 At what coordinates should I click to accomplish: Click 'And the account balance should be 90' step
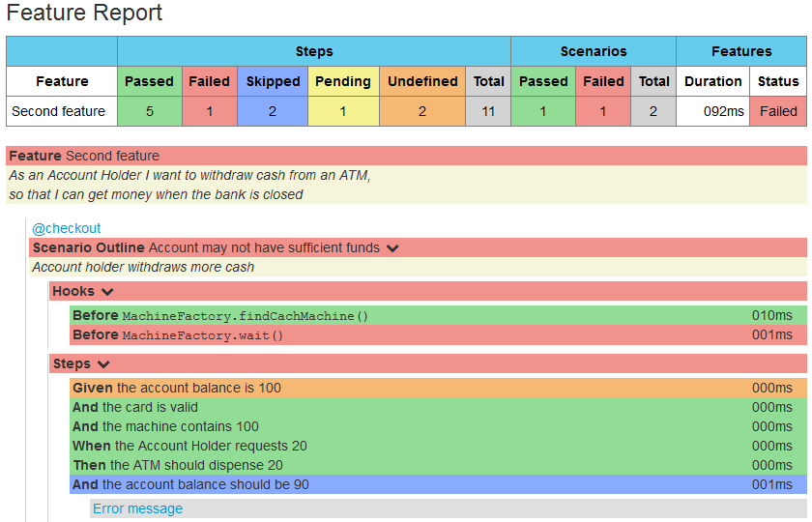click(x=438, y=484)
